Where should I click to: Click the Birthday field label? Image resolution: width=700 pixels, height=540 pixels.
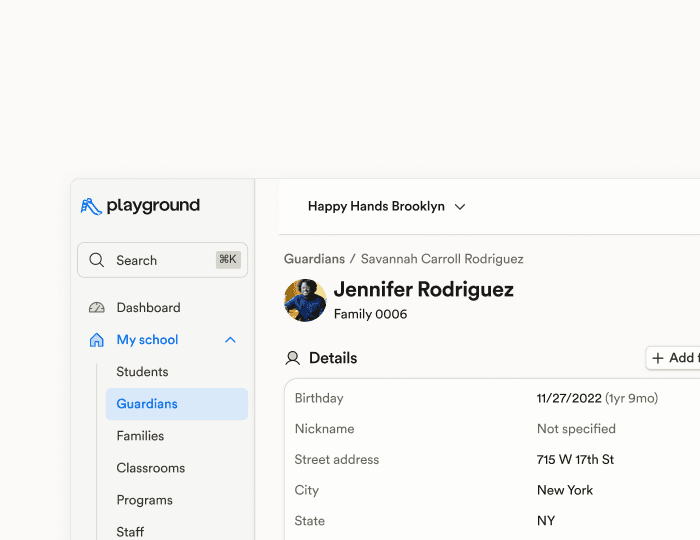click(x=319, y=398)
